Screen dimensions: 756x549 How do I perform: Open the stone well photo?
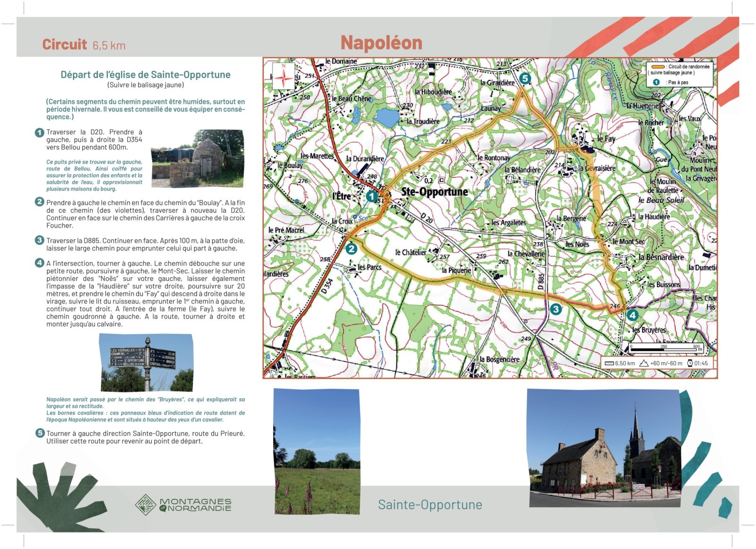tap(198, 158)
